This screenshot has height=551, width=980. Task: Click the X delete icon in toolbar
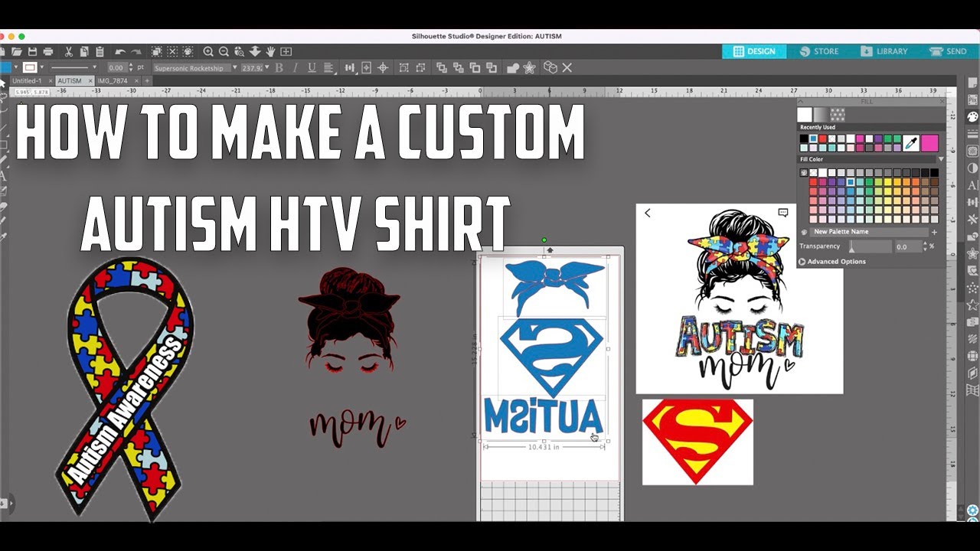[567, 67]
